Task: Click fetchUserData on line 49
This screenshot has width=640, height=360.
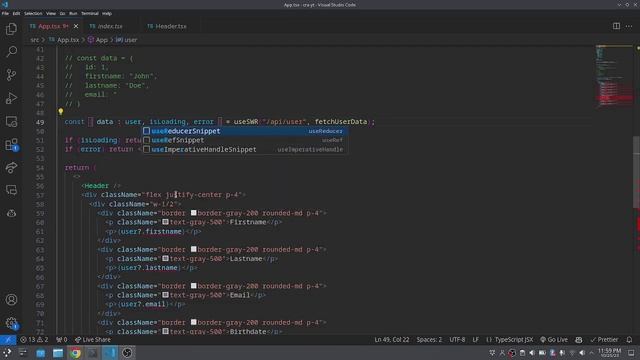Action: [340, 122]
